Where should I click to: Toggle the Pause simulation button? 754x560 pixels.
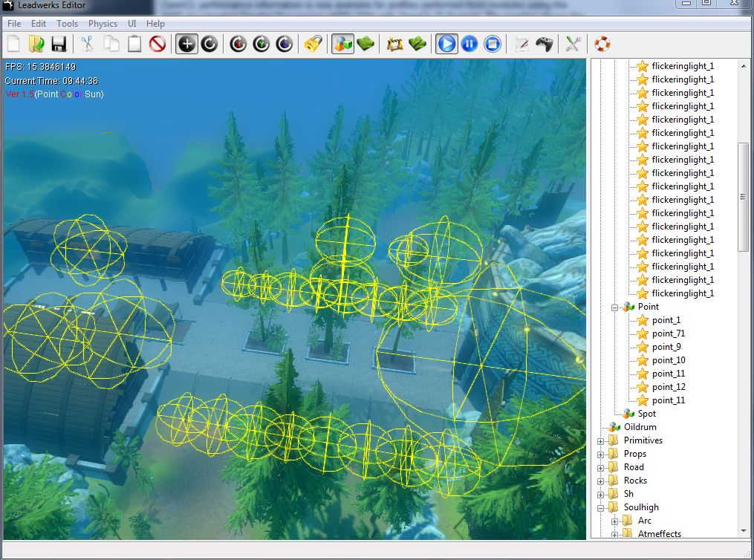pyautogui.click(x=469, y=44)
